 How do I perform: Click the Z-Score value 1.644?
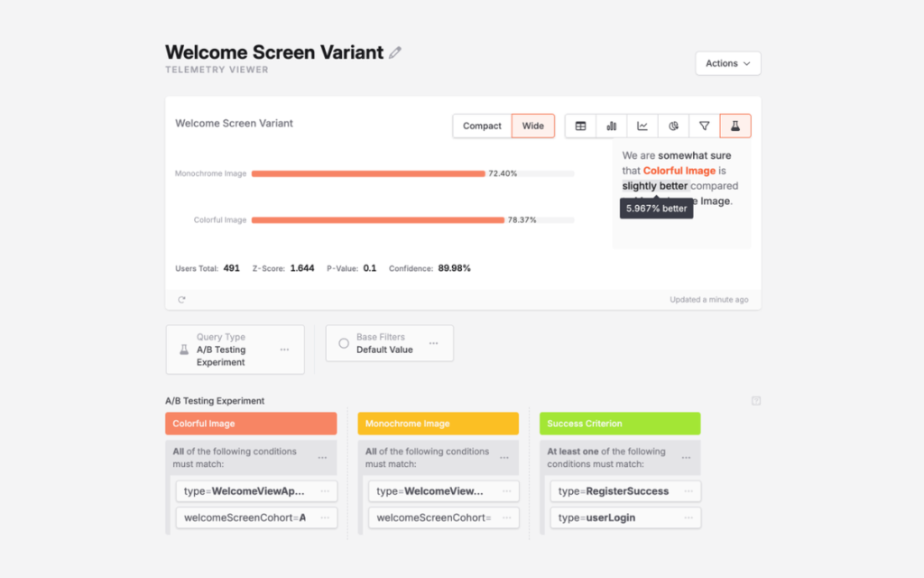(x=302, y=268)
